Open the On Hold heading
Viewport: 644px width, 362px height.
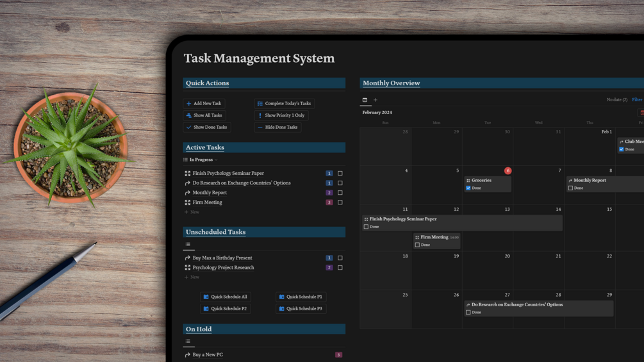pyautogui.click(x=199, y=329)
